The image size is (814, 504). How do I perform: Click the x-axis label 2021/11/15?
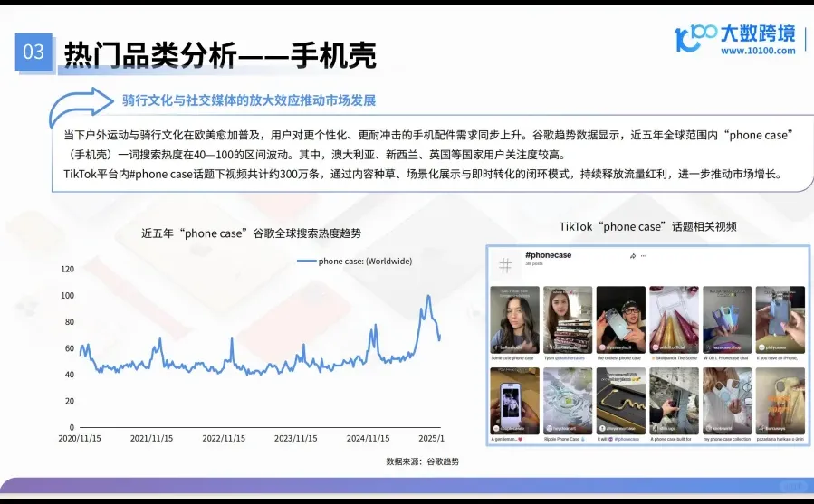tap(151, 439)
